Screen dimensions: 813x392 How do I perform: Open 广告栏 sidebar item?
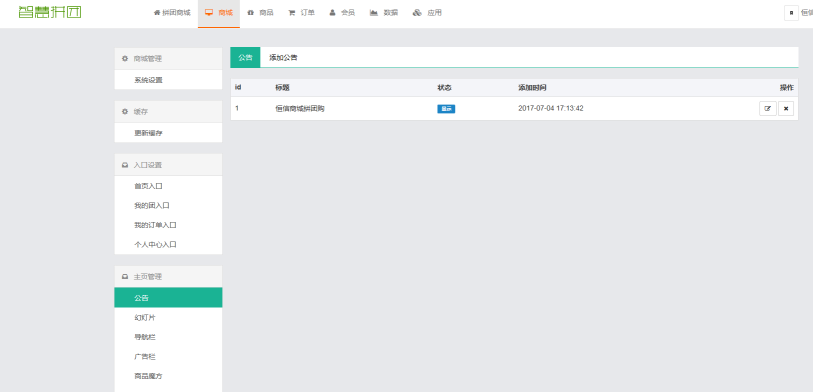(x=168, y=357)
